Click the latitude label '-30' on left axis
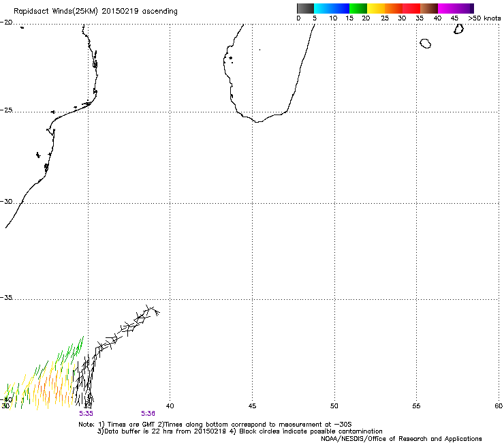 click(6, 202)
